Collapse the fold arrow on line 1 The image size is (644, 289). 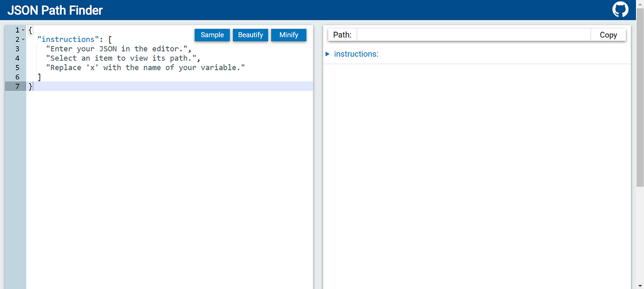point(23,31)
